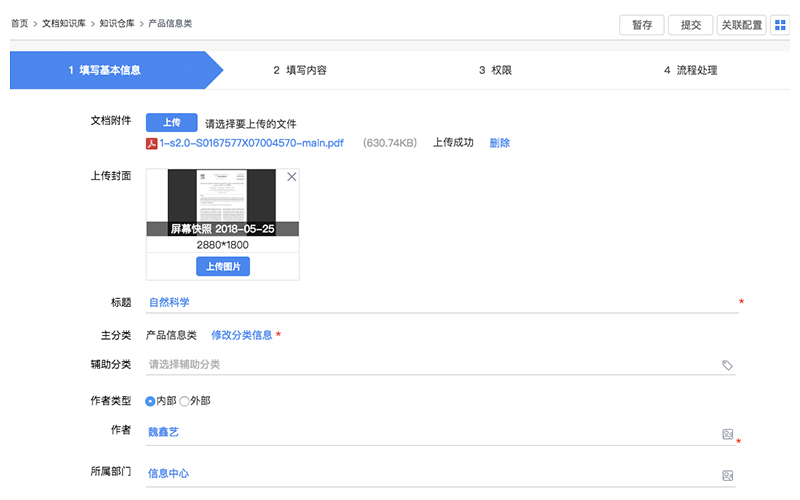This screenshot has width=800, height=500.
Task: Click the 暂存 save draft button
Action: [x=642, y=25]
